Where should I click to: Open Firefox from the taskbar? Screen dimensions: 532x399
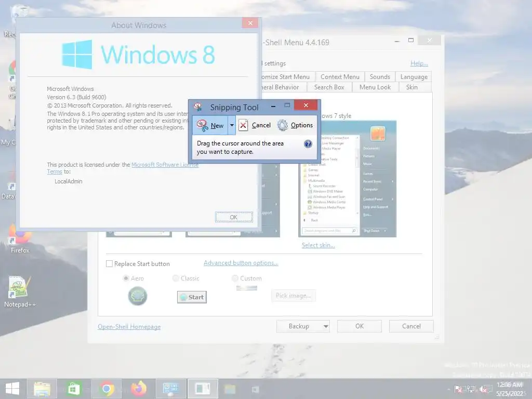[x=138, y=389]
